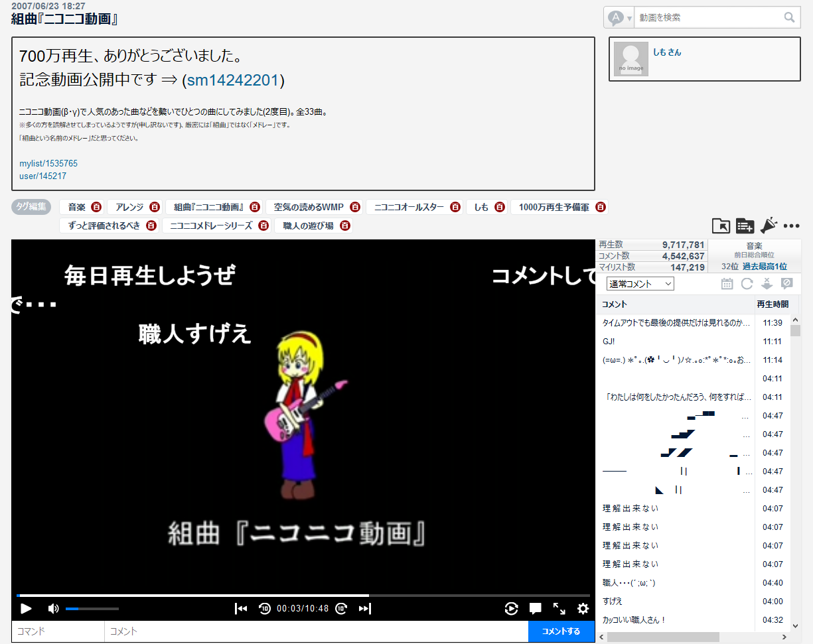Toggle repeat playback icon
Screen dimensions: 813x644
pos(511,608)
